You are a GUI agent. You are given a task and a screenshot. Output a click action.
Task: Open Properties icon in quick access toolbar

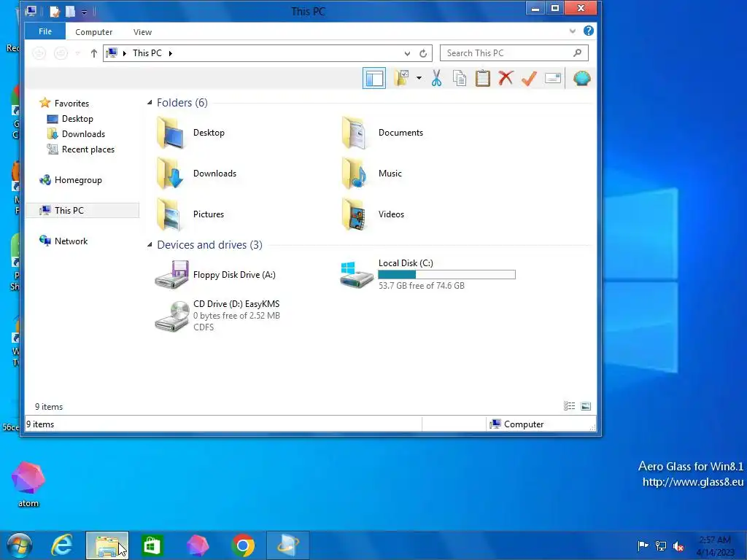pos(55,12)
